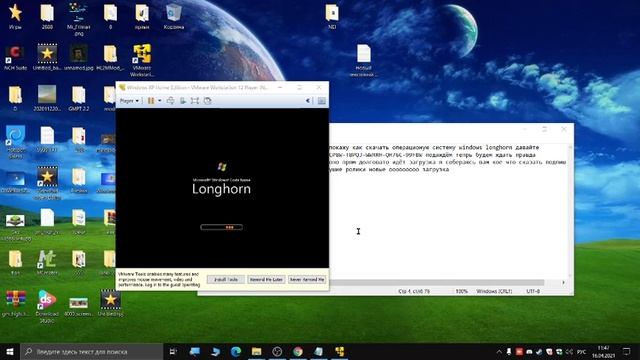The height and width of the screenshot is (360, 640).
Task: Open the 2000 folder on desktop
Action: (x=47, y=17)
